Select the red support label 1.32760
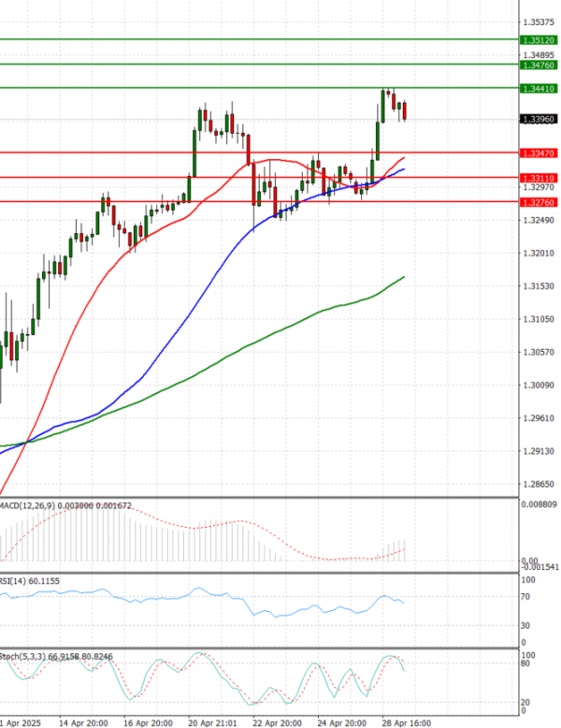This screenshot has height=728, width=561. point(539,202)
